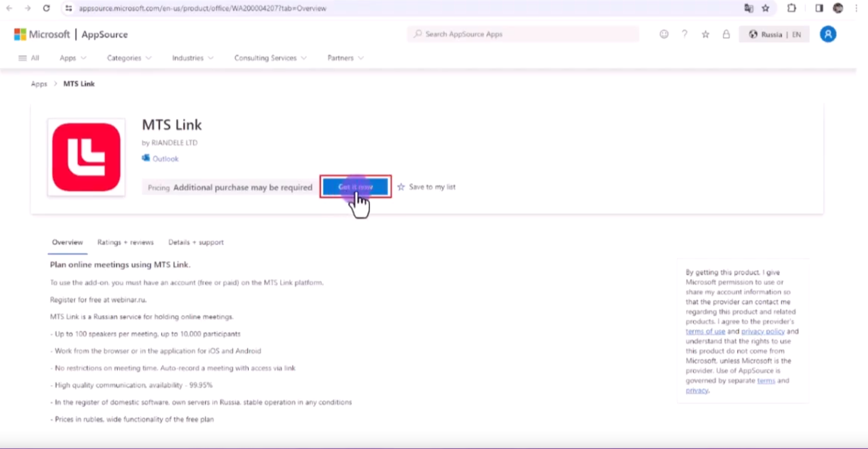This screenshot has width=868, height=449.
Task: Click the Get it now button
Action: pyautogui.click(x=355, y=187)
